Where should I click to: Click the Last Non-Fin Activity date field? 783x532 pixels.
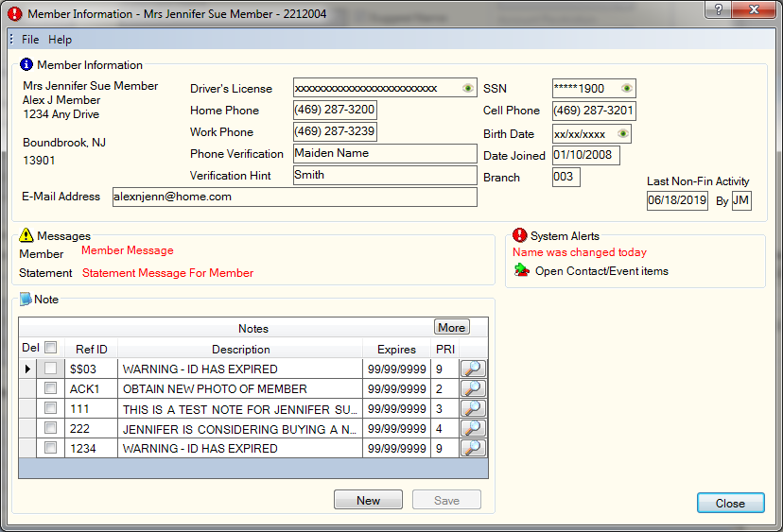[x=677, y=200]
